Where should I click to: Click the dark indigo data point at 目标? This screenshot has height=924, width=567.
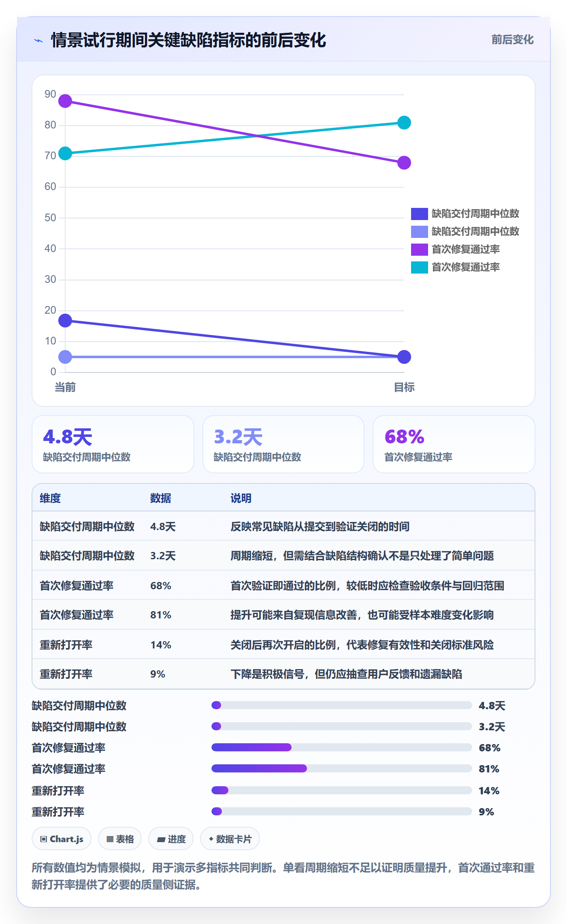coord(404,357)
